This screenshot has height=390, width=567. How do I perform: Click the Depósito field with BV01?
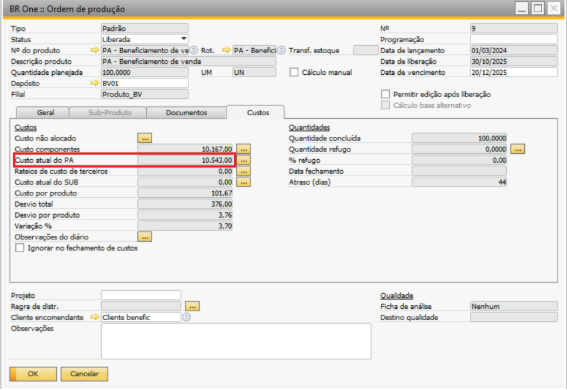[145, 83]
